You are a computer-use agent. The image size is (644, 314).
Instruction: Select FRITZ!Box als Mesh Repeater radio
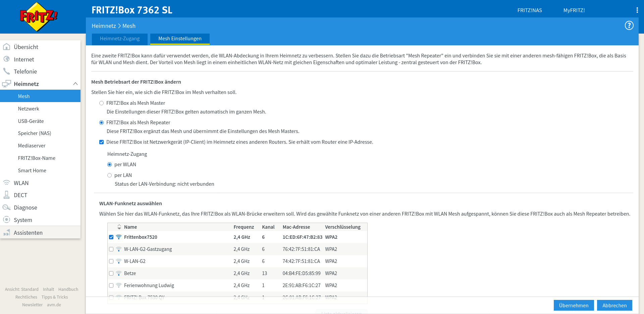click(101, 123)
